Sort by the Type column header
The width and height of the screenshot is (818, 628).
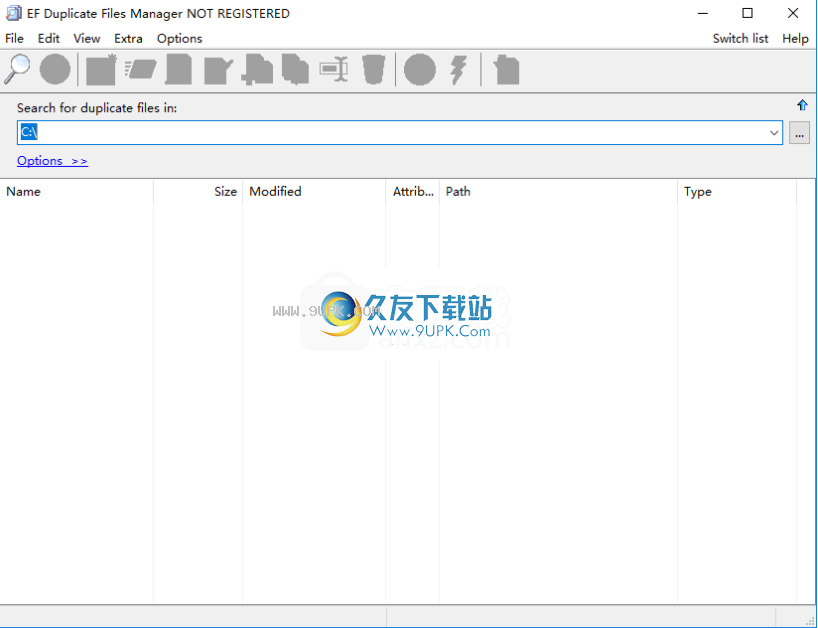tap(737, 191)
